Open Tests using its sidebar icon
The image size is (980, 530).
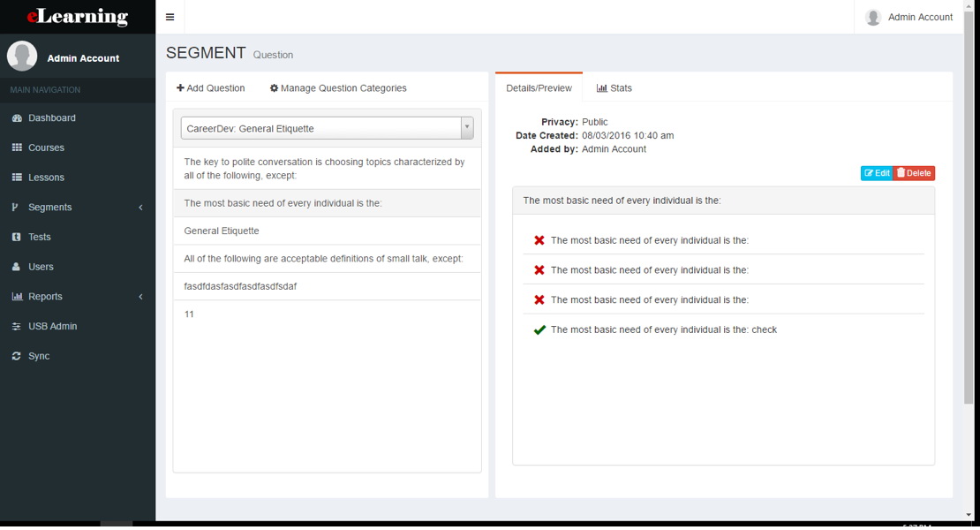pyautogui.click(x=19, y=236)
